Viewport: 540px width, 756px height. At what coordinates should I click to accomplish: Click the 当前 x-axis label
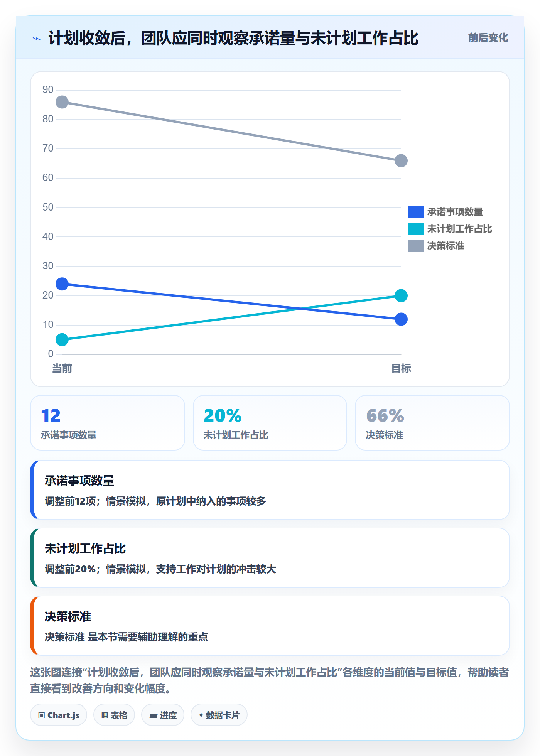click(x=62, y=369)
